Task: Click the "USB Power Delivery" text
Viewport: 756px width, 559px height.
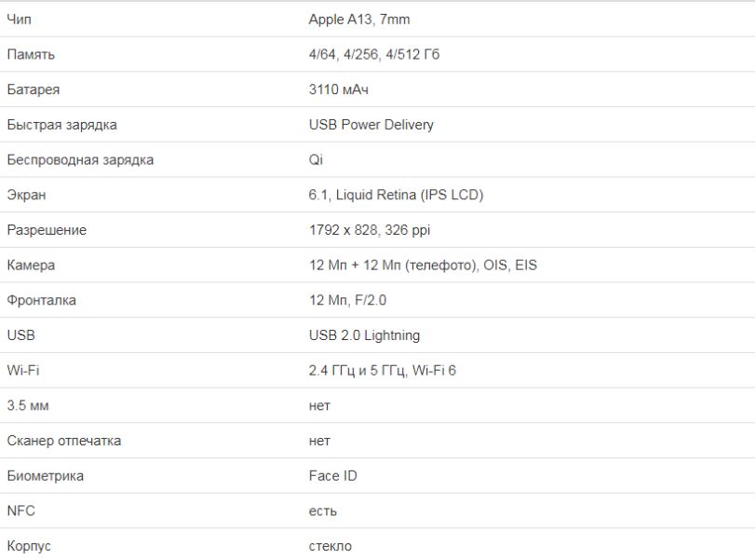Action: tap(371, 125)
